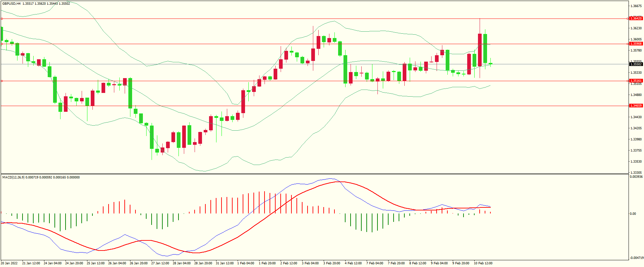Click the 0.003936 MACD scale value
This screenshot has height=267, width=644.
click(636, 177)
